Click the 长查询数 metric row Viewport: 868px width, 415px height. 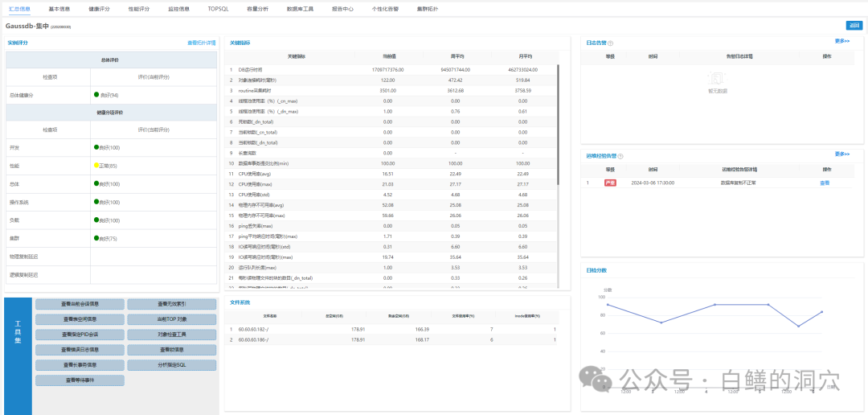392,153
